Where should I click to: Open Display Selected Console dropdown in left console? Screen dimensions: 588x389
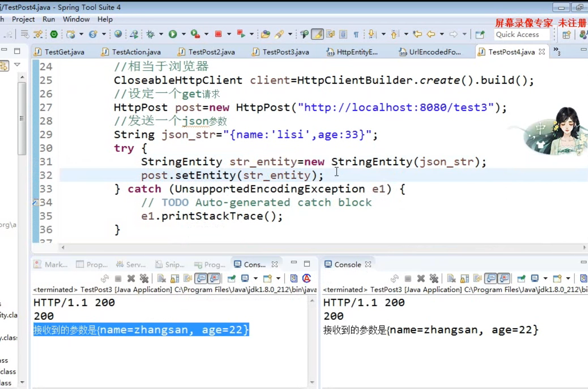click(256, 278)
